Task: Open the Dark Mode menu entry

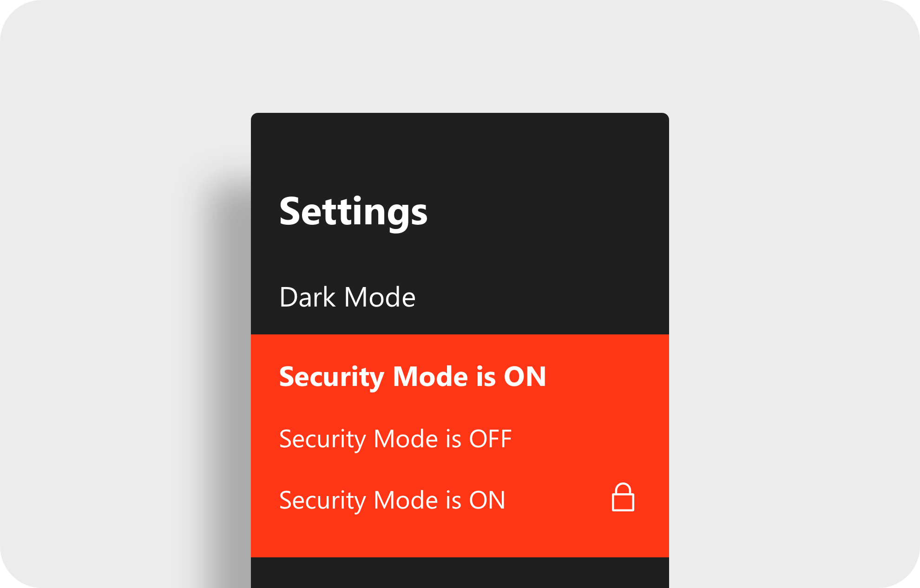Action: pos(347,297)
